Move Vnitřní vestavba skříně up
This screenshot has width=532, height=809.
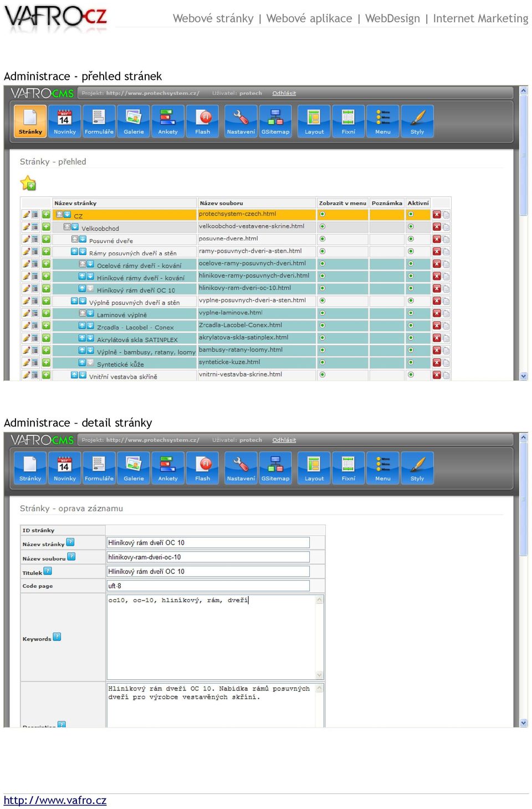pyautogui.click(x=74, y=375)
